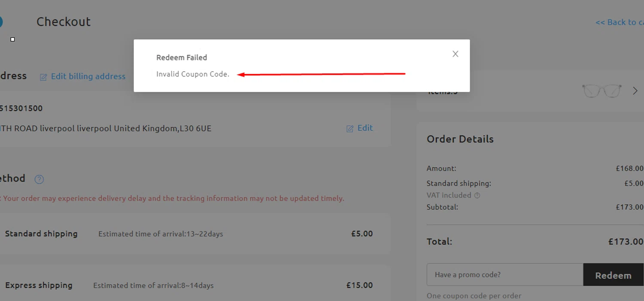
Task: Click the 'Invalid Coupon Code.' message
Action: 193,74
